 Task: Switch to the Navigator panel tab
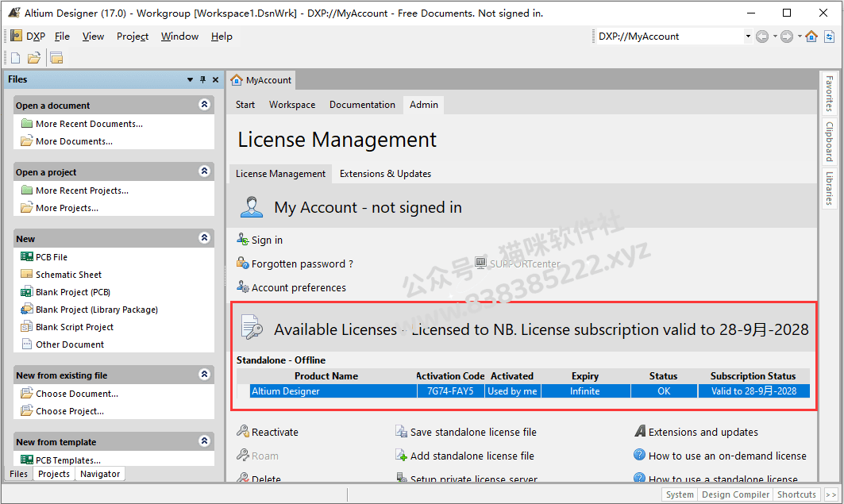coord(100,474)
